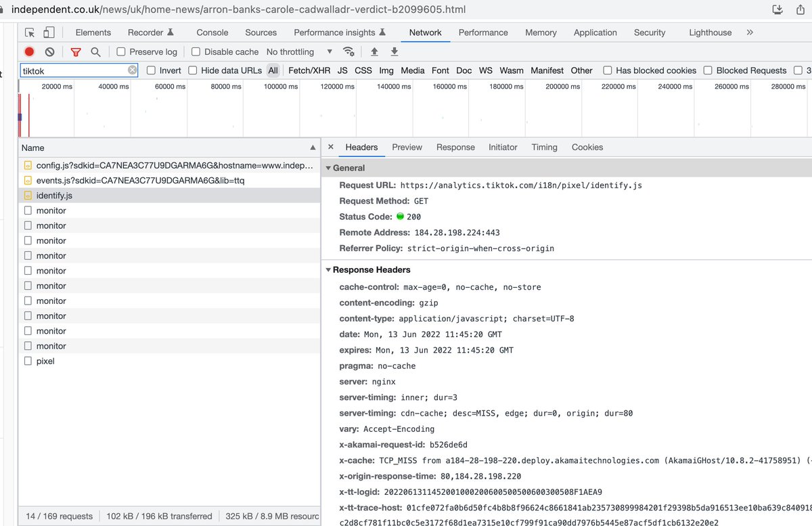Toggle the red filter funnel icon

point(76,51)
